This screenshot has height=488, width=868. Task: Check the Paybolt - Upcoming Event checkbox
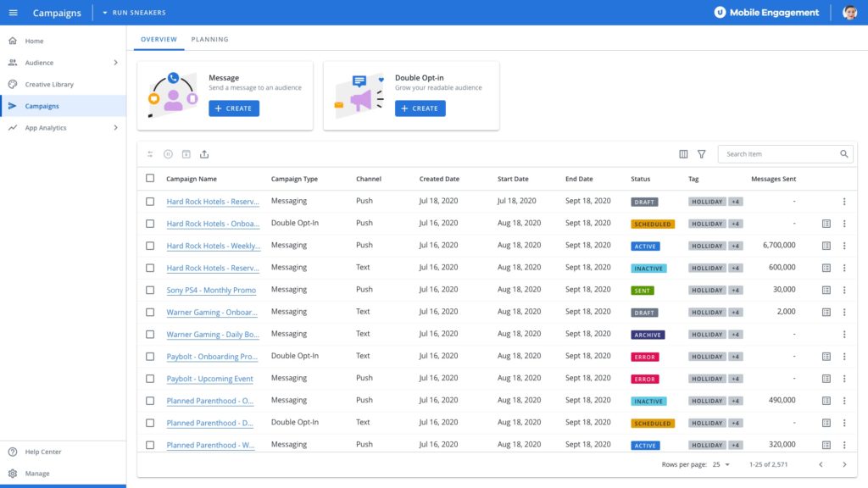click(x=150, y=379)
